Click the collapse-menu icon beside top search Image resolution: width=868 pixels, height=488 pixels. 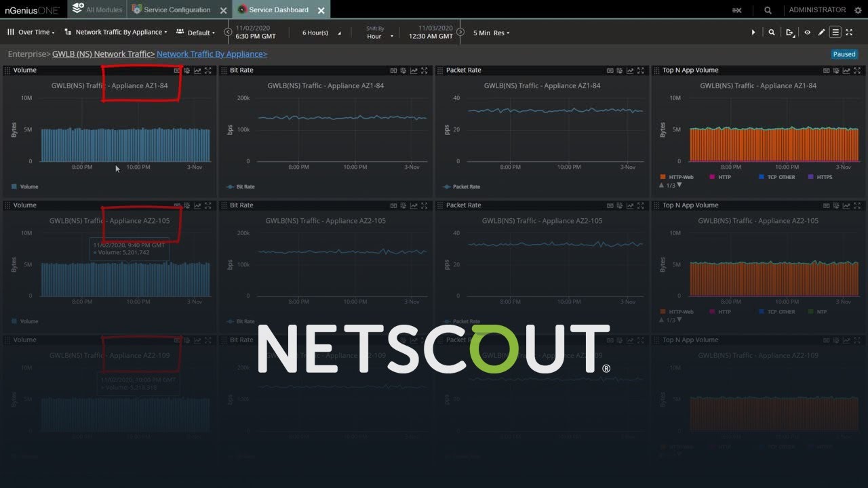(737, 10)
